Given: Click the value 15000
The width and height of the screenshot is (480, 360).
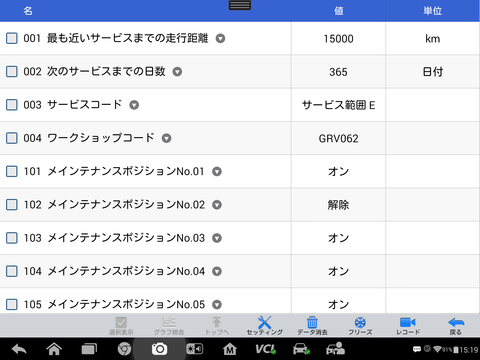Looking at the screenshot, I should [338, 39].
